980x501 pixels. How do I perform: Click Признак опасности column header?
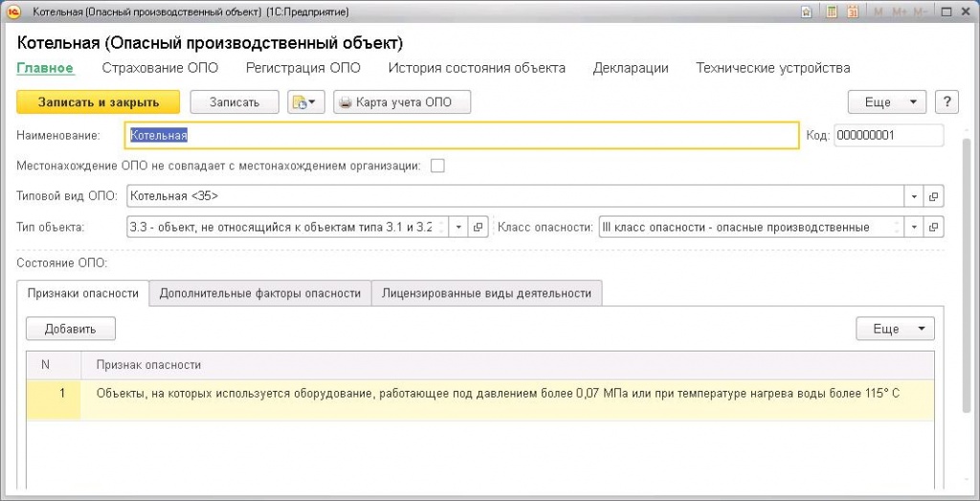pyautogui.click(x=507, y=365)
